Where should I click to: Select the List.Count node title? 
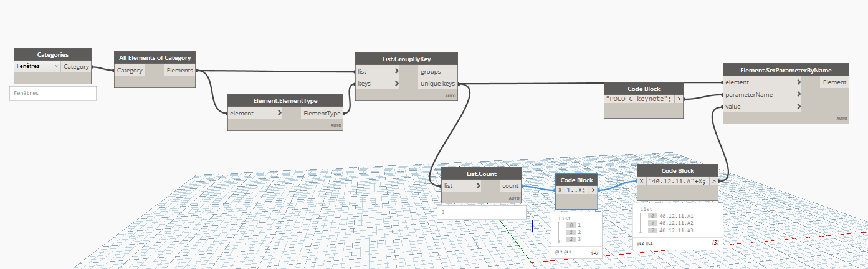tap(481, 173)
